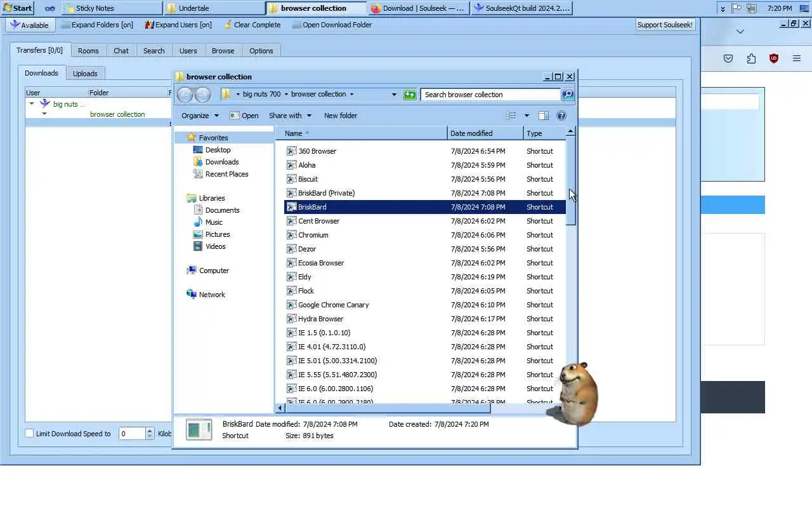Open the Firefox hamburger menu
The width and height of the screenshot is (812, 508).
(x=797, y=58)
